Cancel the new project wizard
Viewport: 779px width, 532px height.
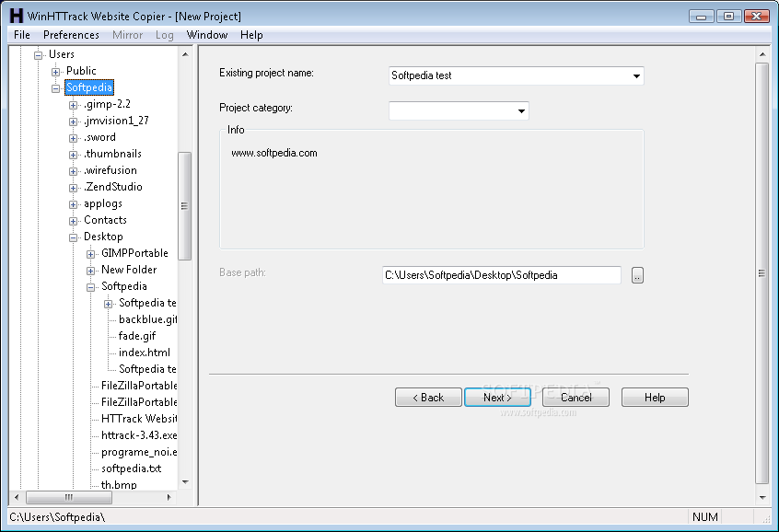click(576, 397)
